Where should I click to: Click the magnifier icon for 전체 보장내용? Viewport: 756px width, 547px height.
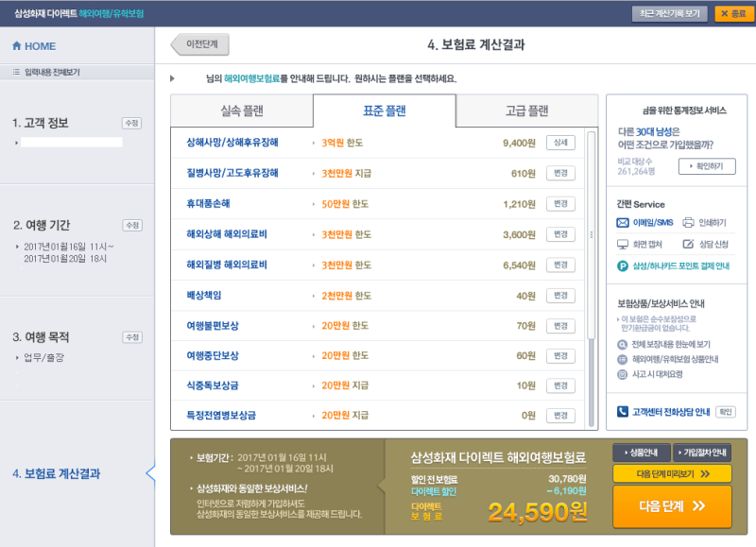tap(623, 345)
